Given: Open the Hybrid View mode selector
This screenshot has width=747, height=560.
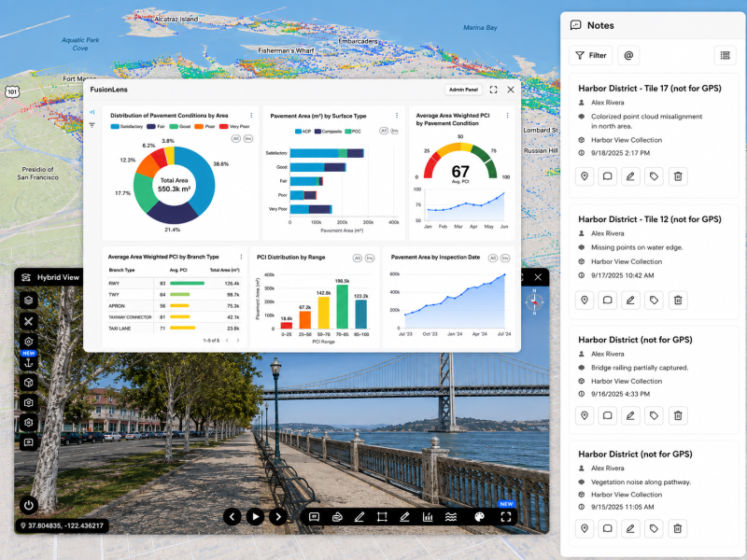Looking at the screenshot, I should point(50,277).
